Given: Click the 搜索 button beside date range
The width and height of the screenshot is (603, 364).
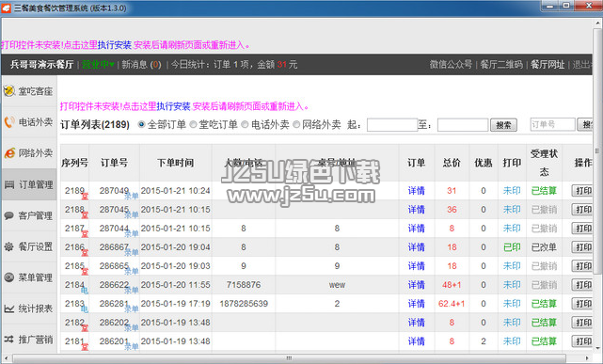Looking at the screenshot, I should coord(503,125).
